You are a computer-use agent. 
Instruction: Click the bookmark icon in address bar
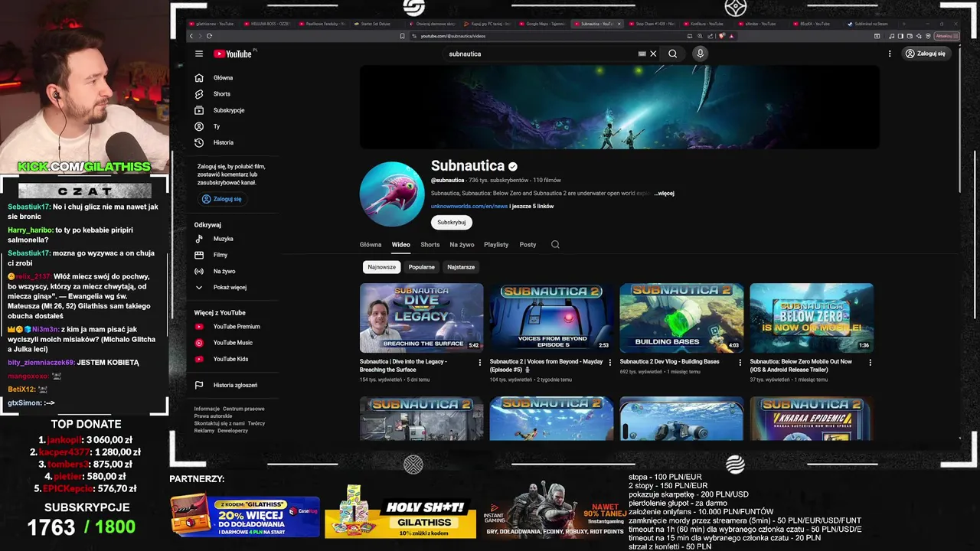pos(403,36)
